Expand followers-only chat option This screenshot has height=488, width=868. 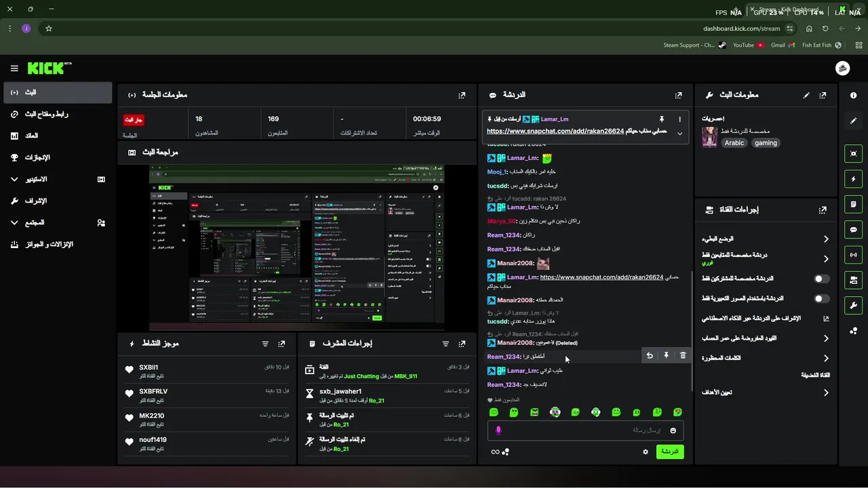click(x=766, y=258)
